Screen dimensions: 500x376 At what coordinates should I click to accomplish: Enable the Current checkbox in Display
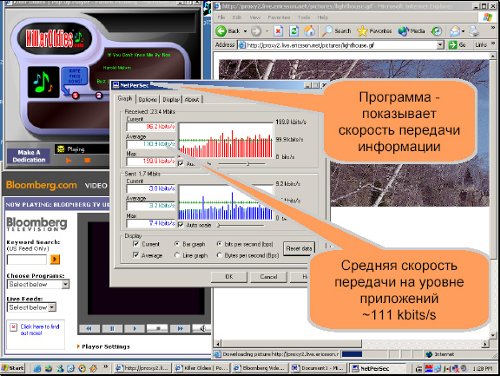136,244
